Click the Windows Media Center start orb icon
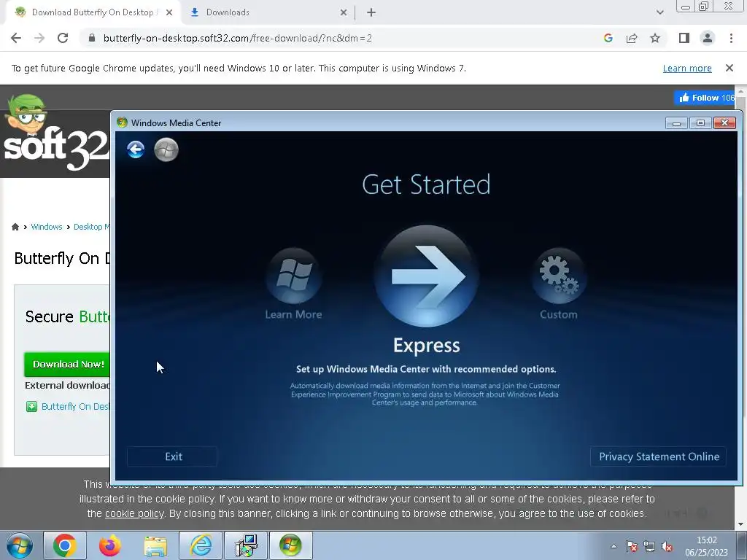This screenshot has height=560, width=747. pos(166,149)
